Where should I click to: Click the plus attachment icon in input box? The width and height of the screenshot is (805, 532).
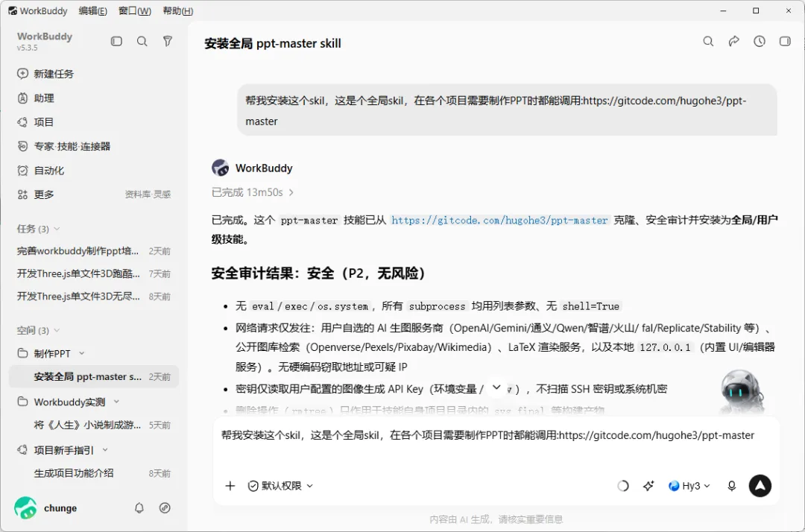[230, 486]
